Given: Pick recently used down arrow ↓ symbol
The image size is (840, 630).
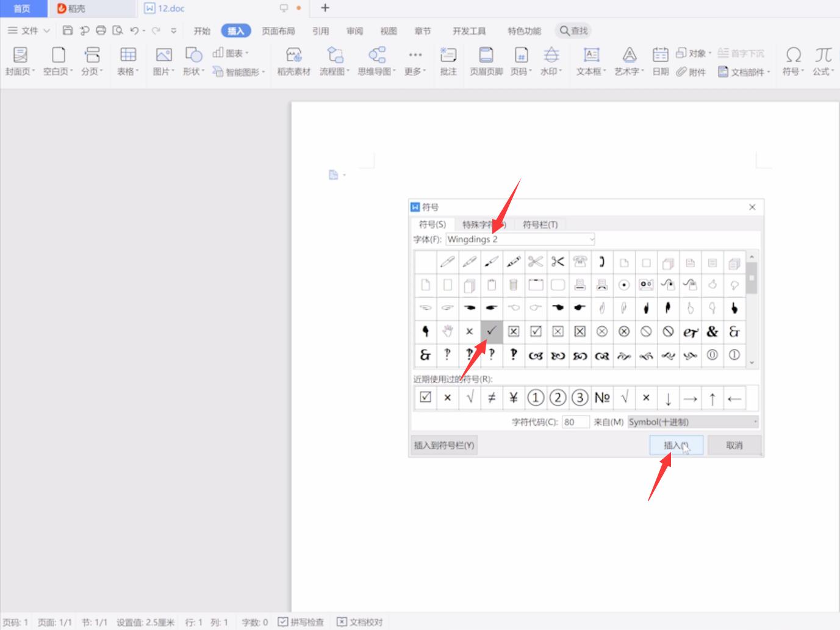Looking at the screenshot, I should [669, 398].
